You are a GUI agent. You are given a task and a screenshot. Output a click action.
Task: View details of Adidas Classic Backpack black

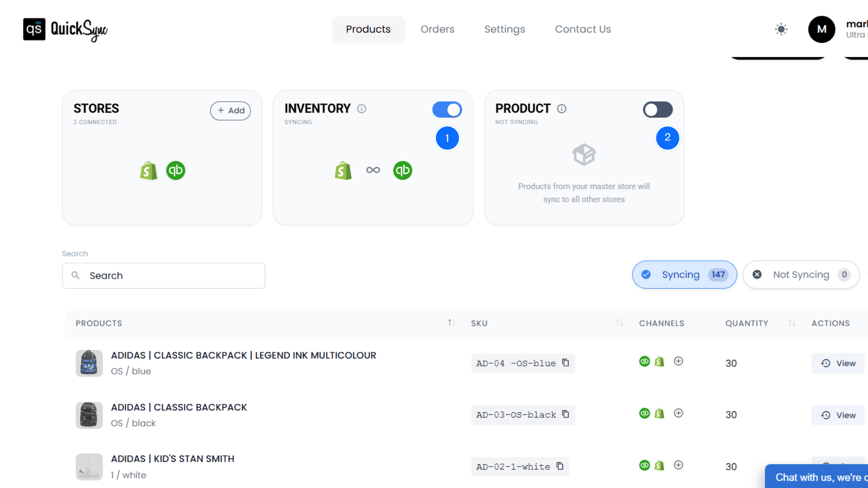[x=837, y=415]
